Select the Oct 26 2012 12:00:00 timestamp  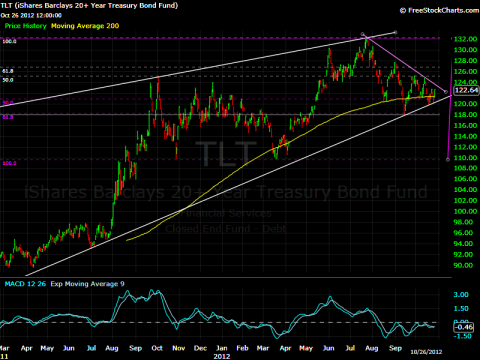click(x=31, y=15)
